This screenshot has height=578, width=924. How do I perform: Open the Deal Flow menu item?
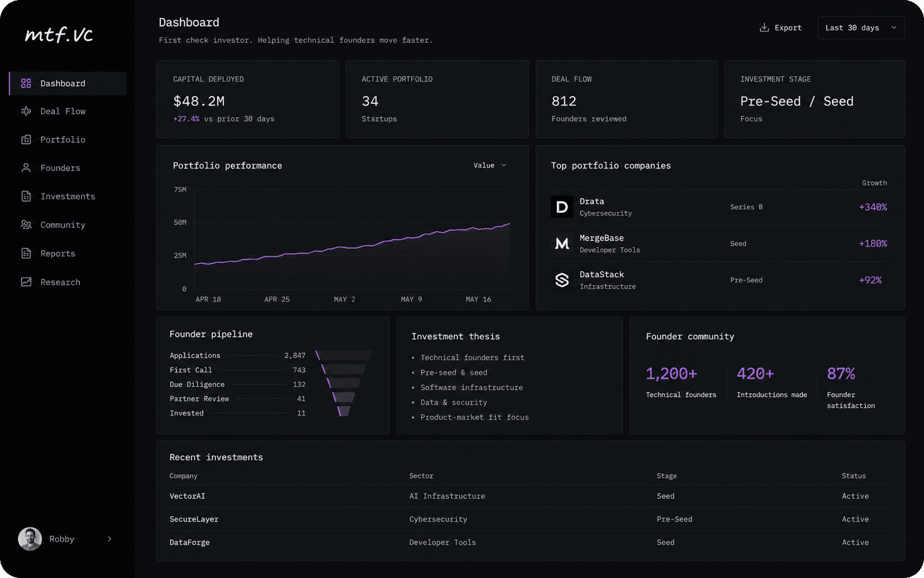coord(68,111)
